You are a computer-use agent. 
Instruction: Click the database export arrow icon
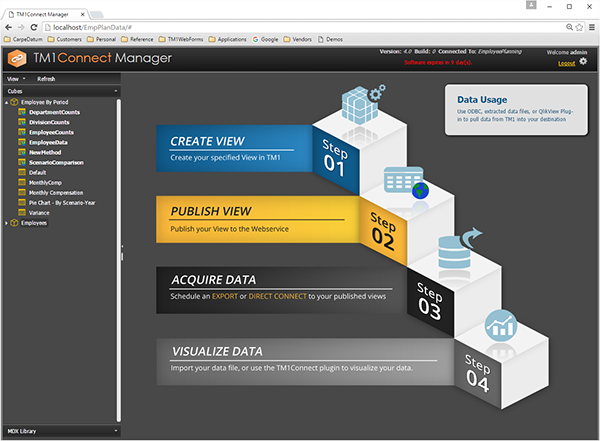(x=460, y=248)
